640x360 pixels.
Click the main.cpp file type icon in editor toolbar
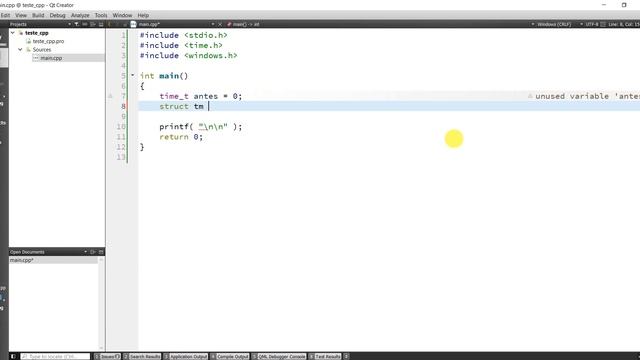click(x=133, y=24)
